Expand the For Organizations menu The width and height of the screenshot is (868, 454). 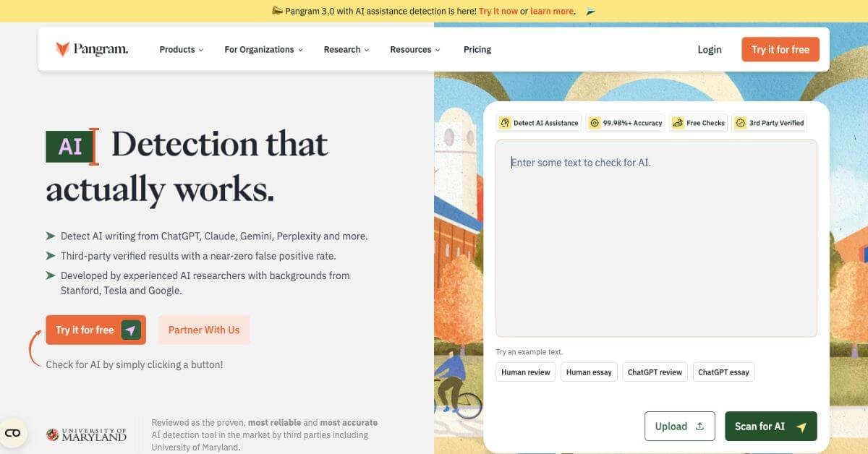coord(263,49)
